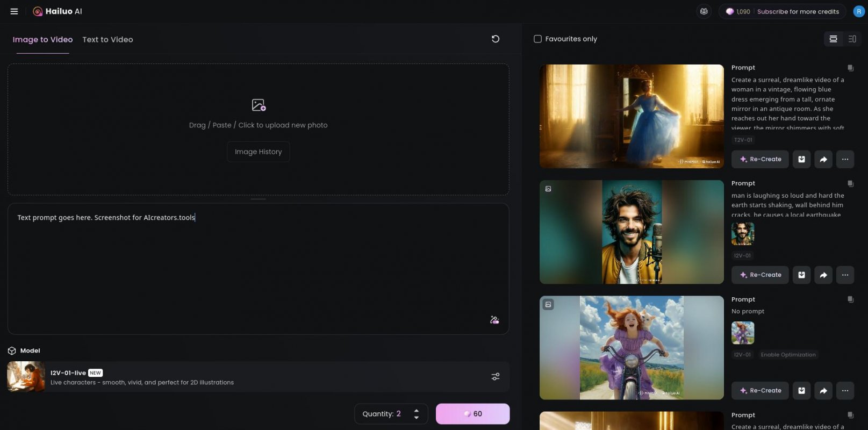Open the user profile avatar
Screen dimensions: 868x430
point(858,11)
